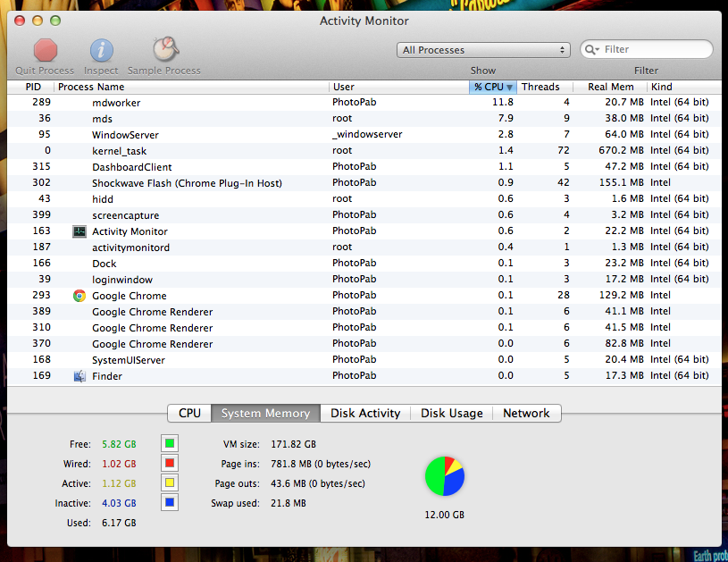The image size is (728, 562).
Task: Click the Wired 1.02 GB value
Action: pyautogui.click(x=120, y=464)
